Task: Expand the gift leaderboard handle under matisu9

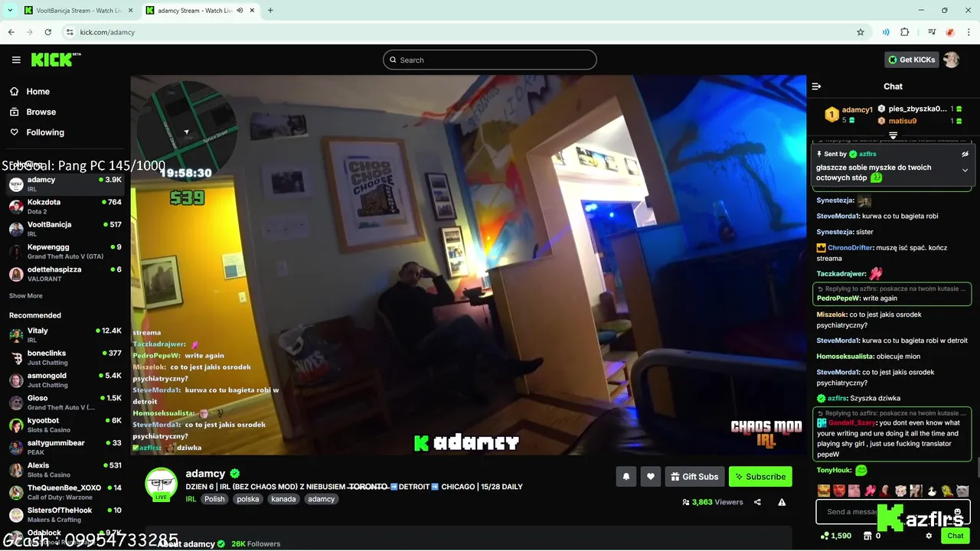Action: point(893,135)
